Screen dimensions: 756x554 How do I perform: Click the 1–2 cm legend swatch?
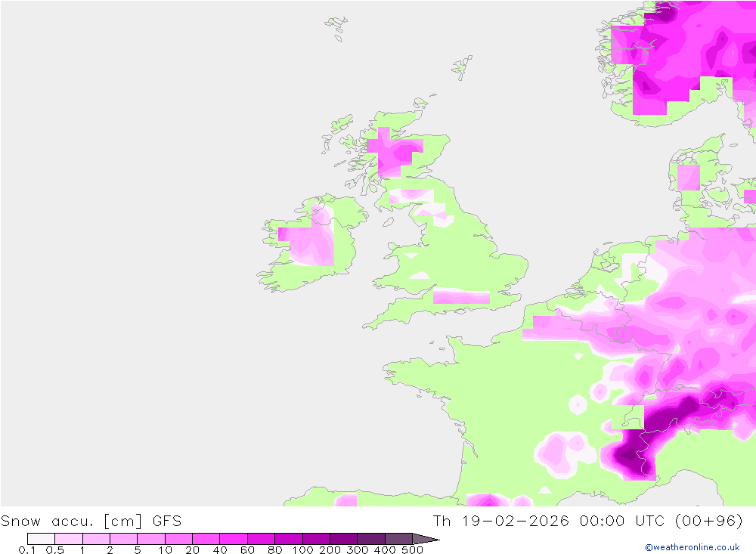(97, 539)
